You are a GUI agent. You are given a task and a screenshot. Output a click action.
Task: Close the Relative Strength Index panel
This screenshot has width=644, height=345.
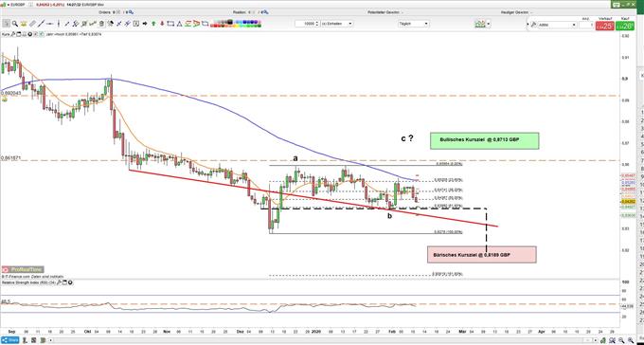pyautogui.click(x=70, y=282)
